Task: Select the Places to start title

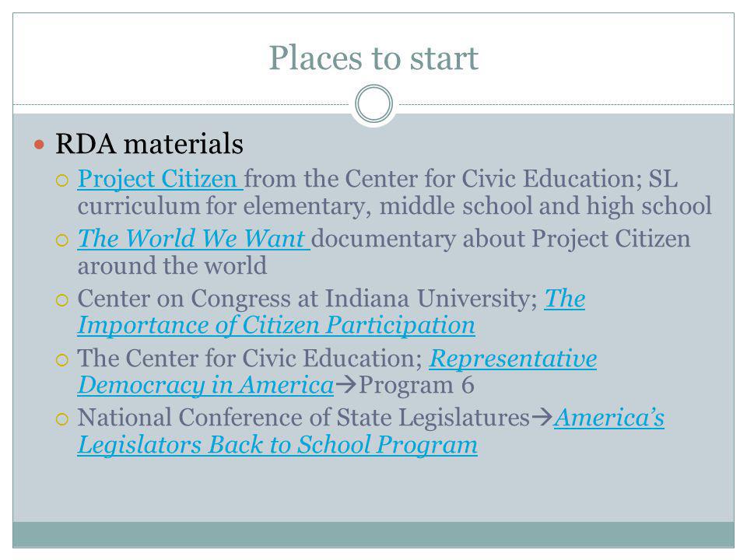Action: click(373, 58)
